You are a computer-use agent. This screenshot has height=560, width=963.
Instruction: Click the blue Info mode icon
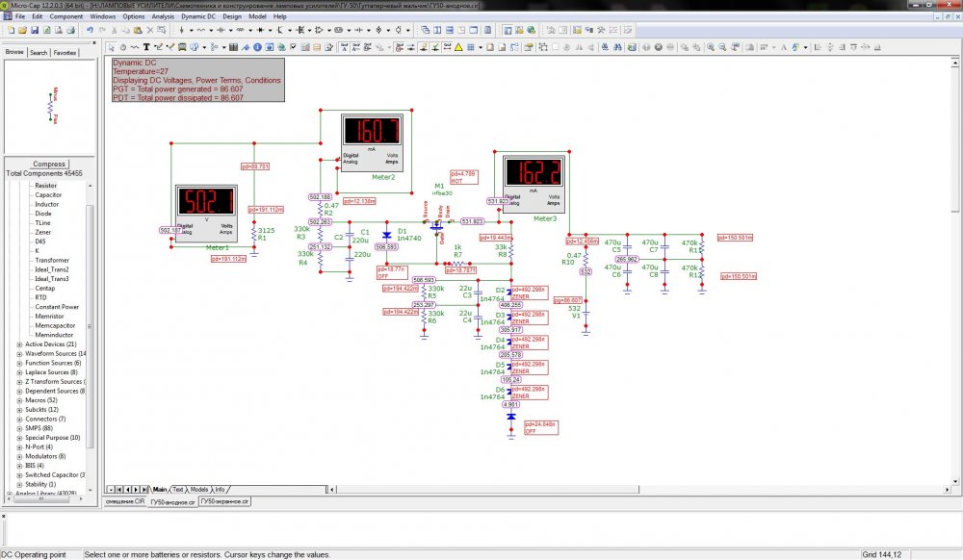[258, 46]
